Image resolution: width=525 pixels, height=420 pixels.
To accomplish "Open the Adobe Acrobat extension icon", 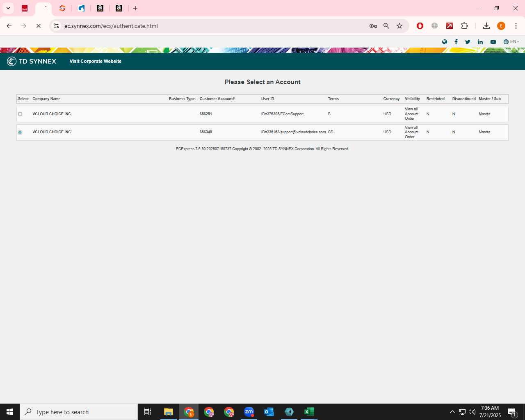I will tap(450, 26).
